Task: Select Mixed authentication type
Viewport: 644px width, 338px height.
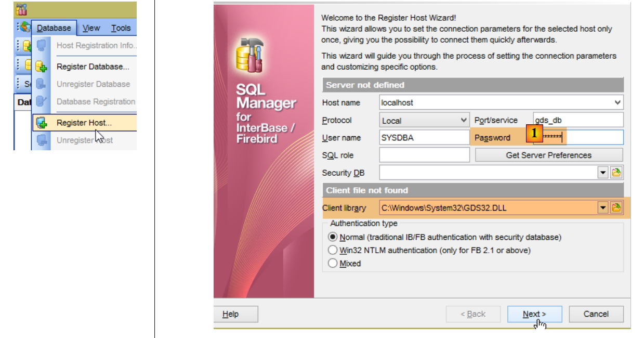Action: [333, 264]
